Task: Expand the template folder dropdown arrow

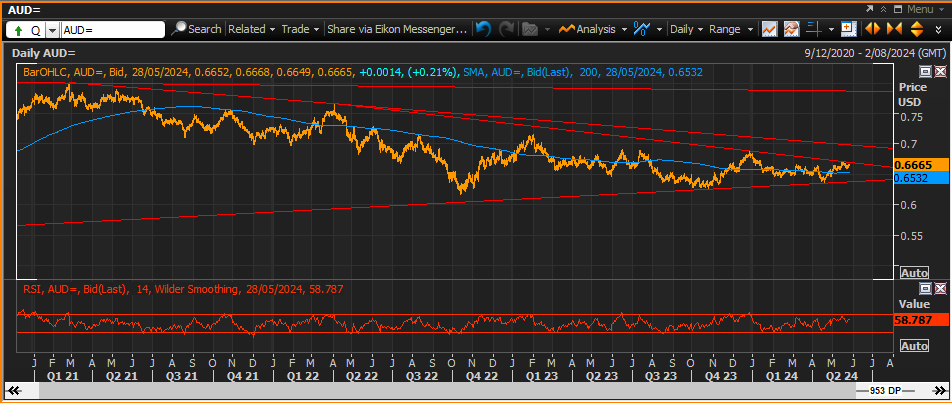Action: [x=547, y=29]
